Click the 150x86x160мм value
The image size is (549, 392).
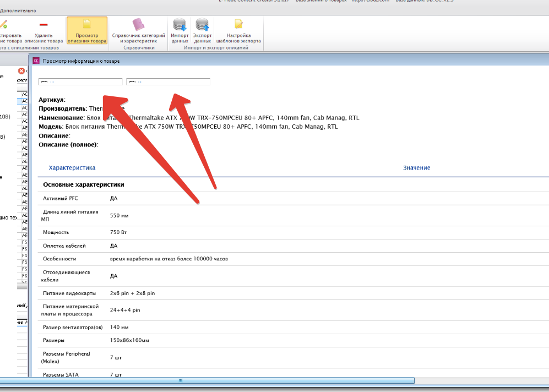[x=129, y=340]
